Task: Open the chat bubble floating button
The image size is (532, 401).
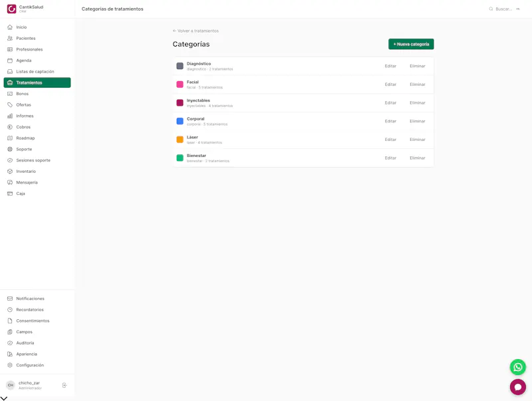Action: coord(518,387)
